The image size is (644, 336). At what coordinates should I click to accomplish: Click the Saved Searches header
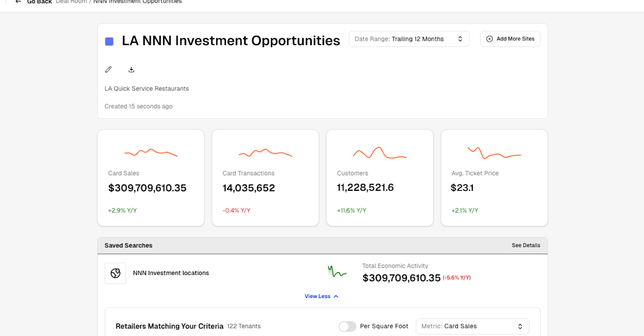coord(128,245)
